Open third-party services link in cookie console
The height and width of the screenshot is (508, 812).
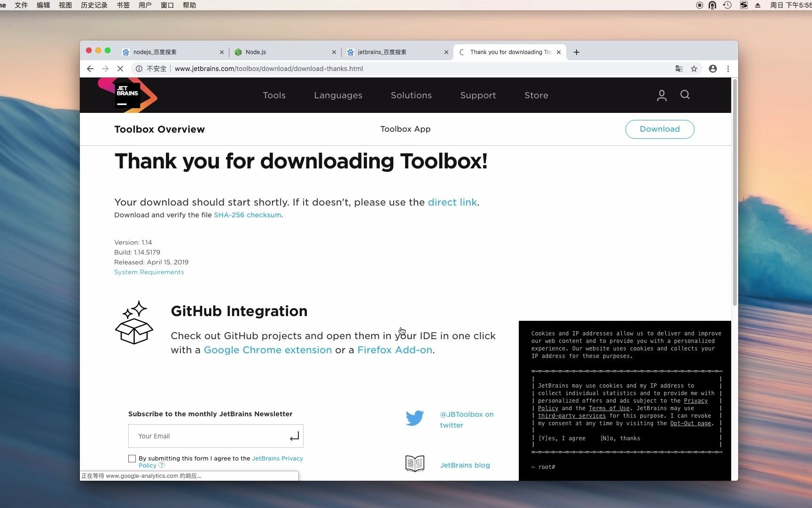pyautogui.click(x=572, y=416)
